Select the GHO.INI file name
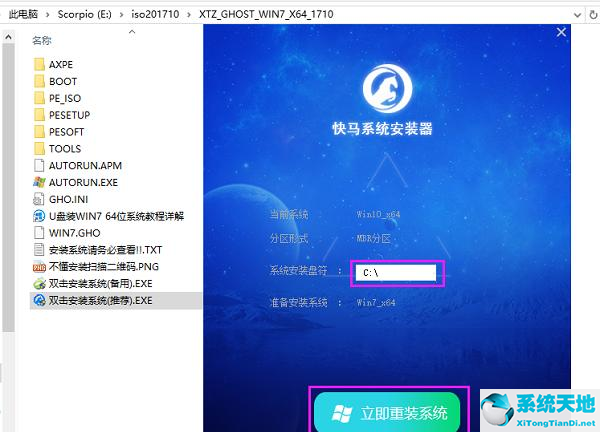This screenshot has width=600, height=432. click(x=68, y=199)
